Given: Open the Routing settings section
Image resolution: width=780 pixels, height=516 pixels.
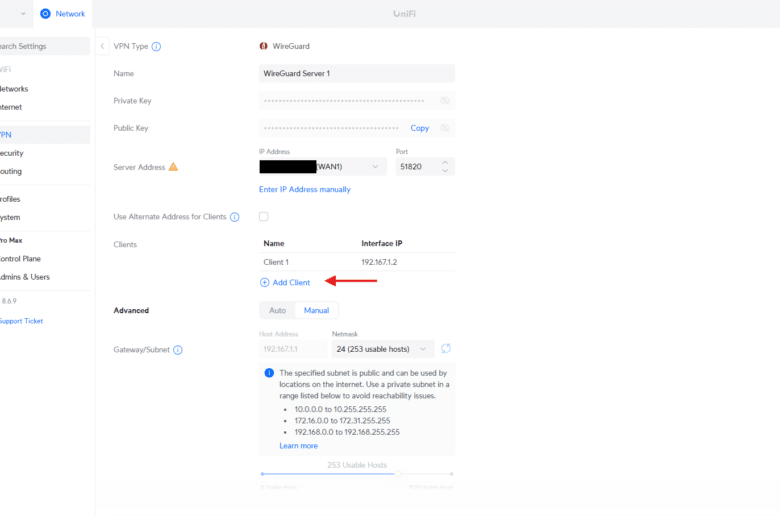Looking at the screenshot, I should [x=11, y=171].
